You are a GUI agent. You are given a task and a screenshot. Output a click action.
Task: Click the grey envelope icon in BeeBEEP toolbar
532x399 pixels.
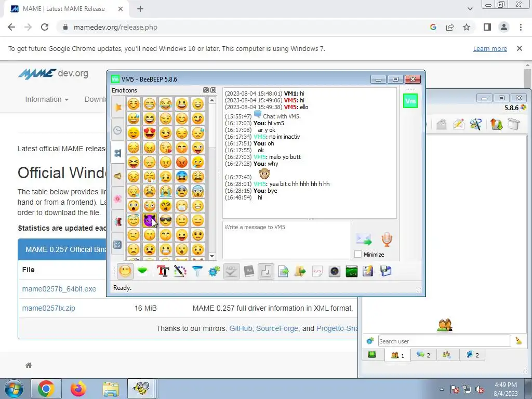coord(441,124)
